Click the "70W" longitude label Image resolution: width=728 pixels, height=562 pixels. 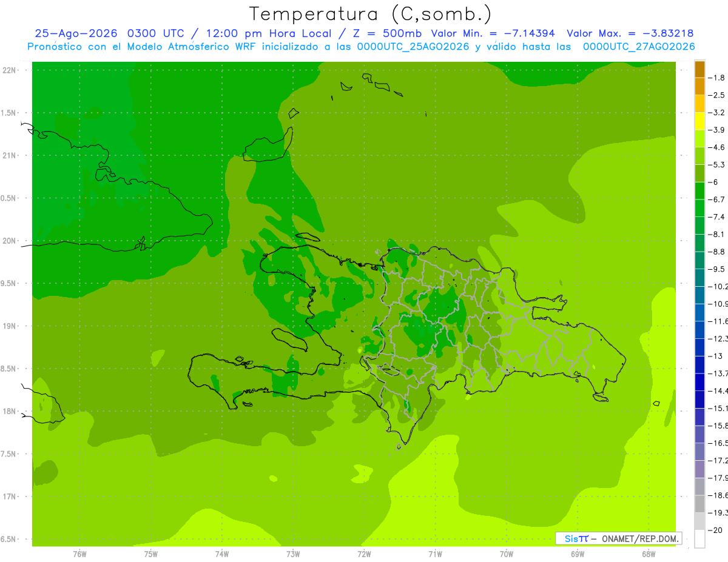(507, 554)
